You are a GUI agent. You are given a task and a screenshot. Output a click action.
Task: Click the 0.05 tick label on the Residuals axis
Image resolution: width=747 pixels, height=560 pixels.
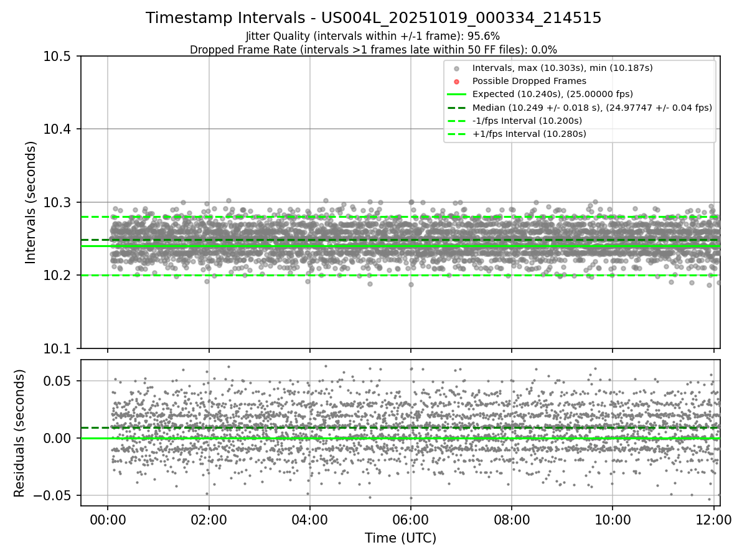point(61,381)
